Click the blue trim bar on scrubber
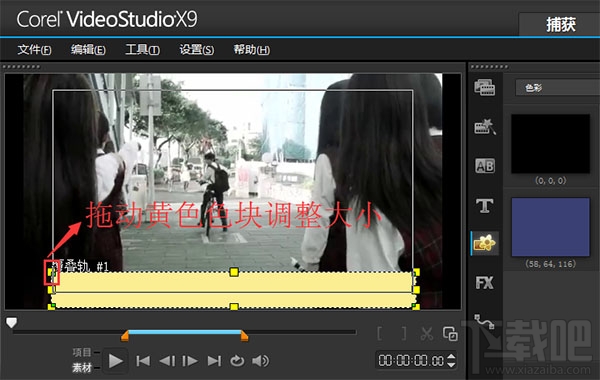The image size is (600, 380). [x=184, y=332]
